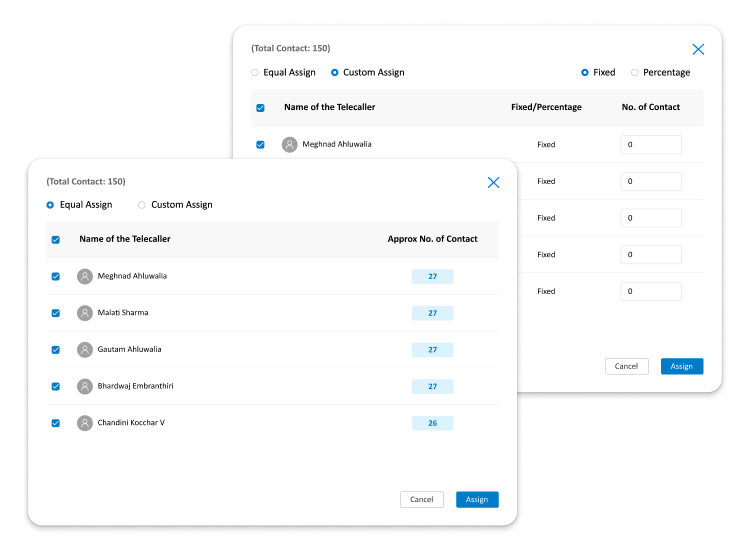The image size is (750, 551).
Task: Click Assign in the back dialog
Action: 681,366
